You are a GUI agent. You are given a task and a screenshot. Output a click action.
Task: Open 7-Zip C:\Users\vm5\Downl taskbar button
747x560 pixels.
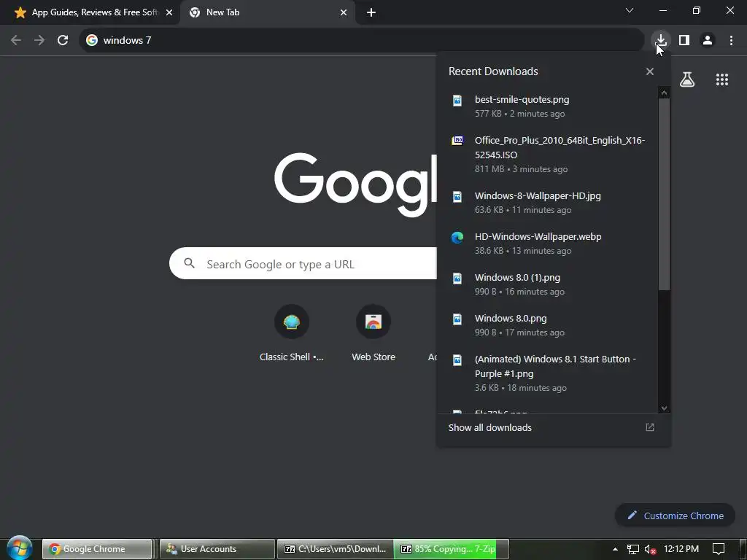(x=336, y=549)
